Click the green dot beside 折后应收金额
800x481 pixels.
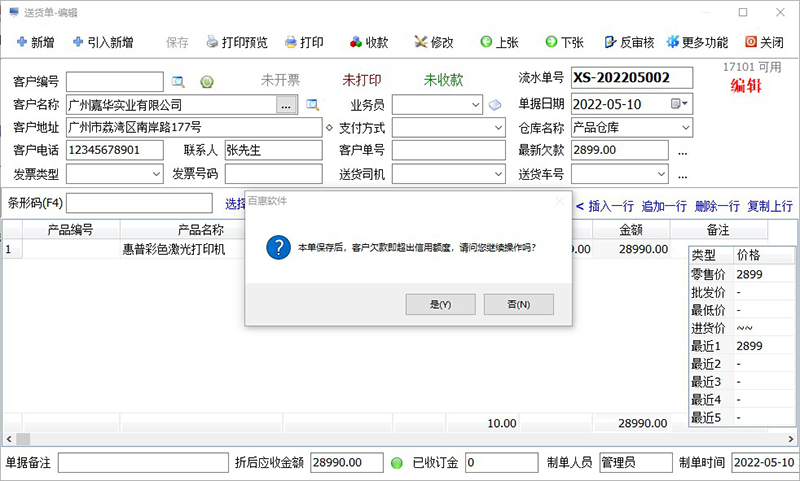(x=396, y=463)
